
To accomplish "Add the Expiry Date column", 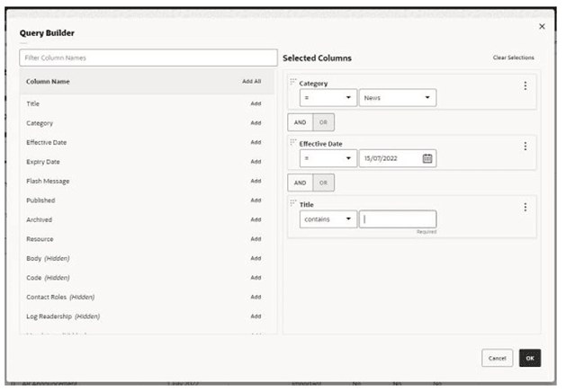I will (256, 162).
